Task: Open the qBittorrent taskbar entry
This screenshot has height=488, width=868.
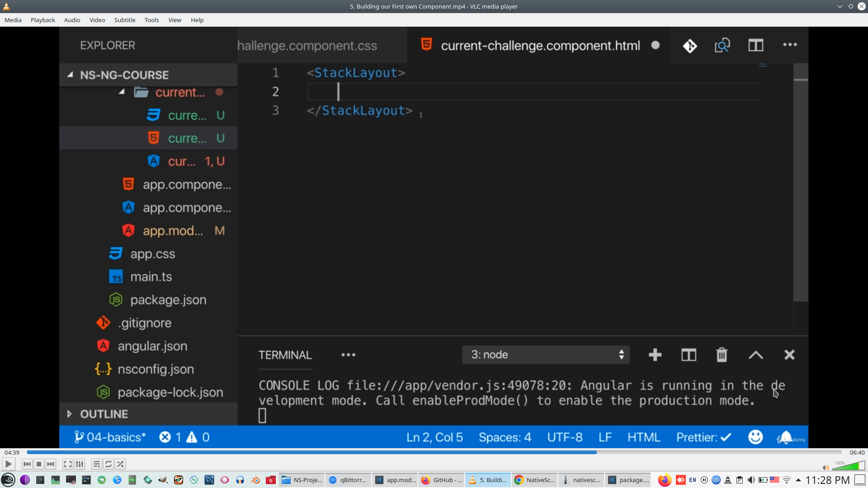Action: click(x=348, y=480)
